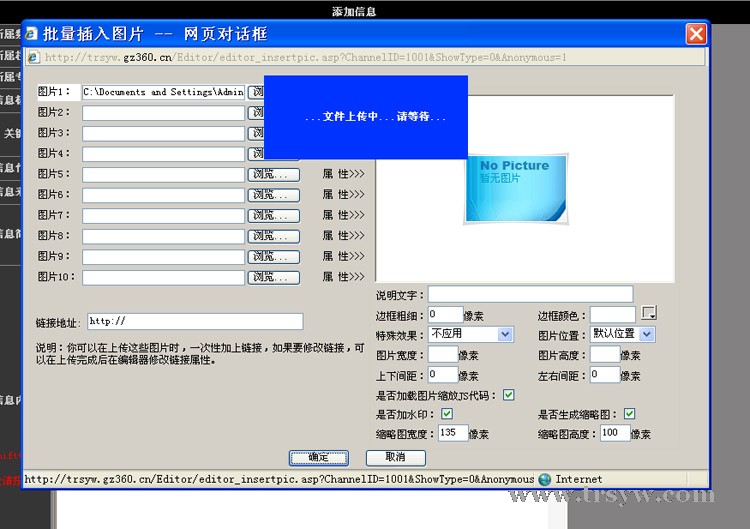The width and height of the screenshot is (750, 529).
Task: Expand 属性>>> for the 图片8 row
Action: click(x=343, y=236)
